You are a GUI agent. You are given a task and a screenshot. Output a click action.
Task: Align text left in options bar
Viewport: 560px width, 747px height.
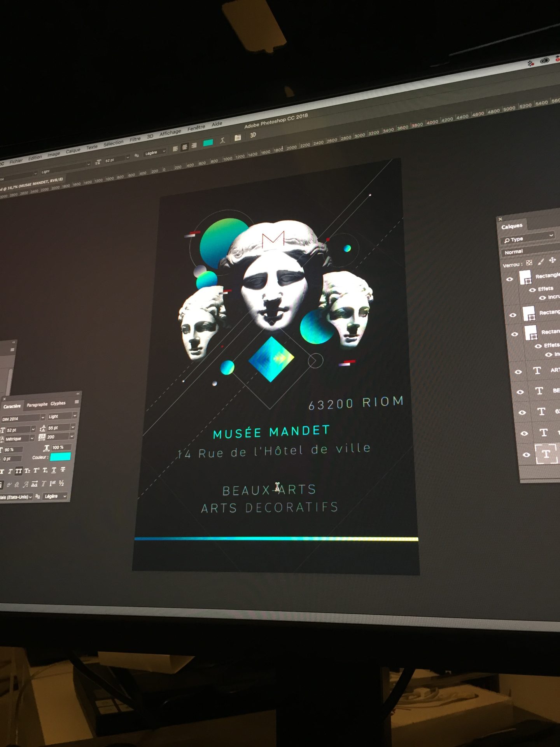(x=175, y=148)
